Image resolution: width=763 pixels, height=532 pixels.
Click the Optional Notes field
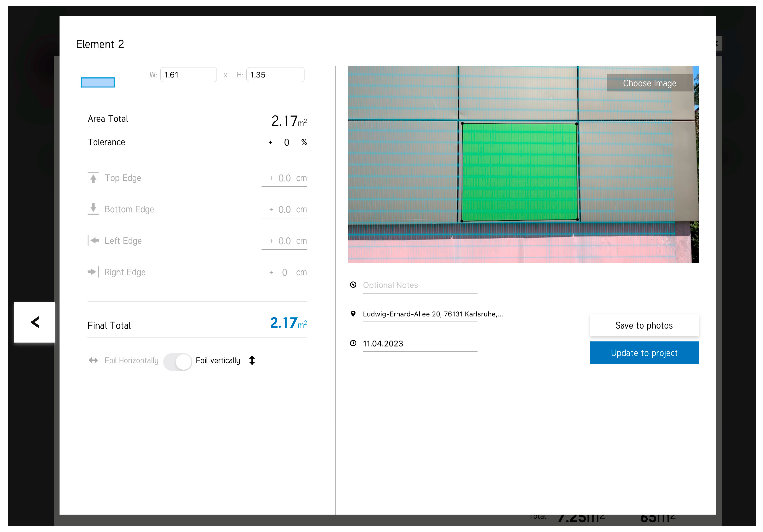420,285
